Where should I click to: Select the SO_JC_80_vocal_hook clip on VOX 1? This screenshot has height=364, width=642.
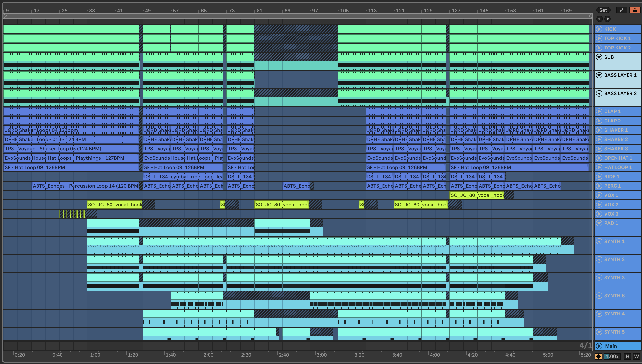coord(477,195)
